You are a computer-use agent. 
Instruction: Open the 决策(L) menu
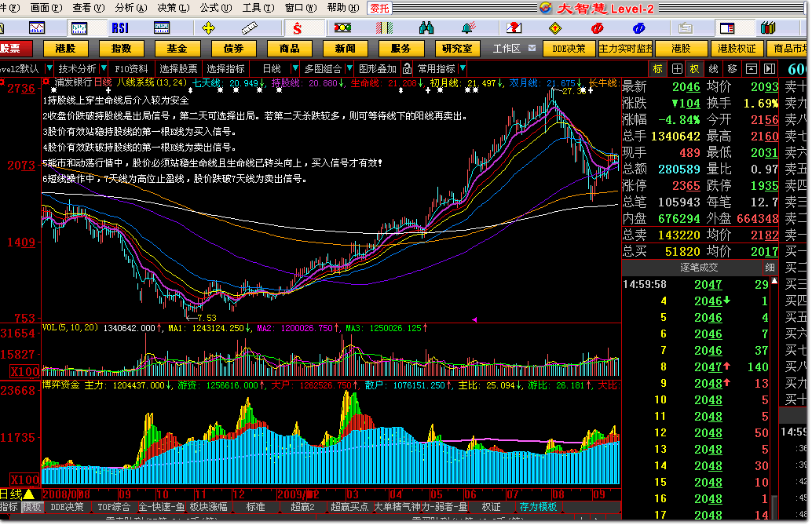[174, 8]
